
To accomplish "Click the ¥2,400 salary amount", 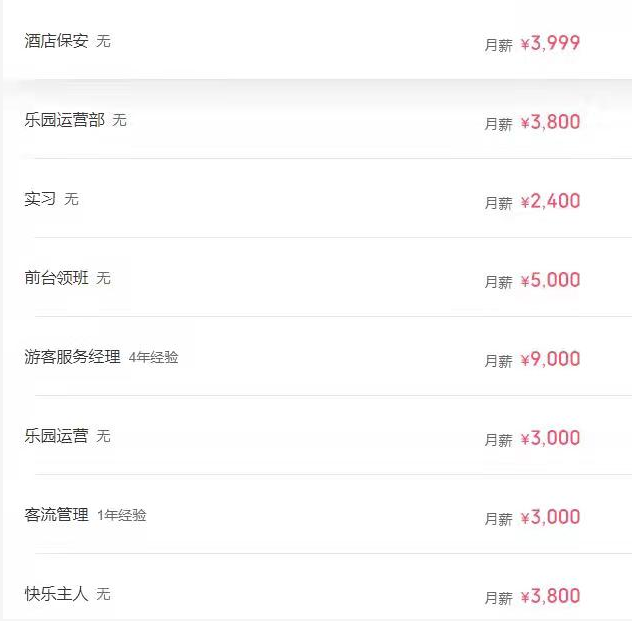I will coord(550,202).
